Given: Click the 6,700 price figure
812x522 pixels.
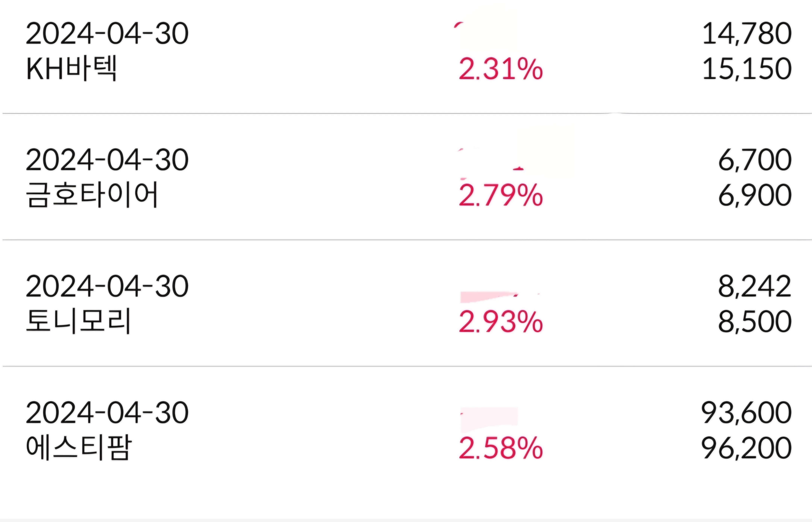Looking at the screenshot, I should click(755, 160).
